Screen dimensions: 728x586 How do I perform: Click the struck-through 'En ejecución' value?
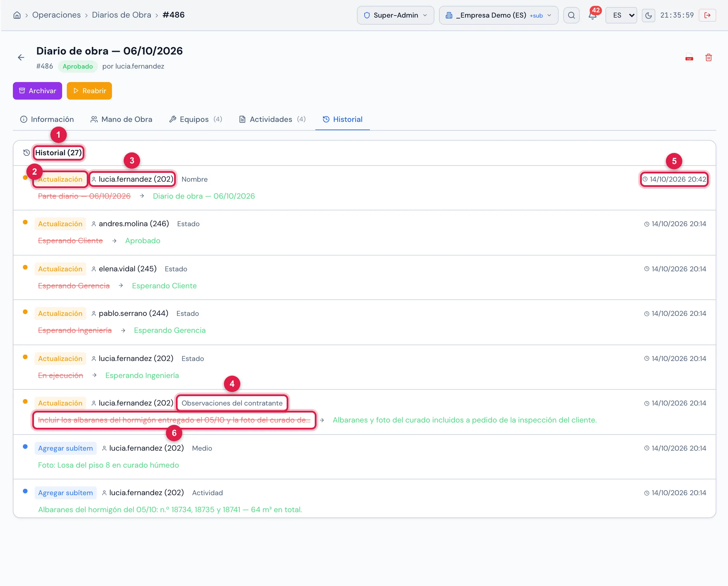[x=60, y=375]
